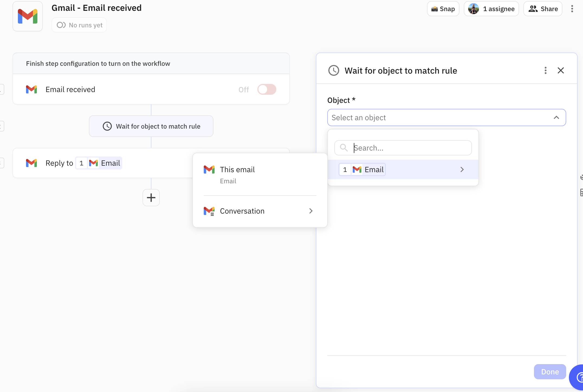Collapse the Select an object dropdown
The width and height of the screenshot is (583, 392).
[556, 117]
